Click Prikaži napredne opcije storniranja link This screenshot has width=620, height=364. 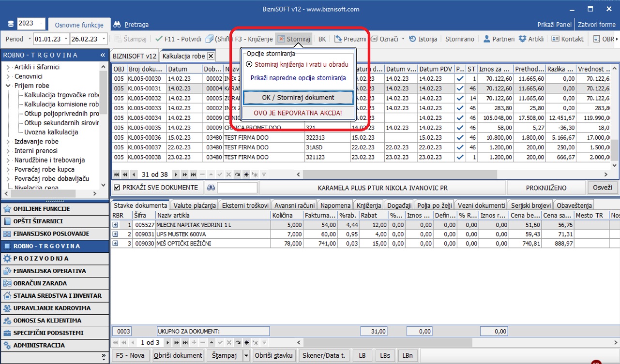point(298,78)
